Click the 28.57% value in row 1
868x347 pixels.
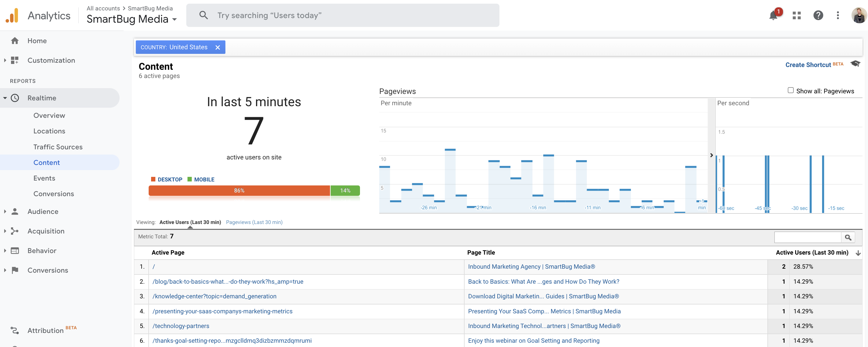[803, 267]
